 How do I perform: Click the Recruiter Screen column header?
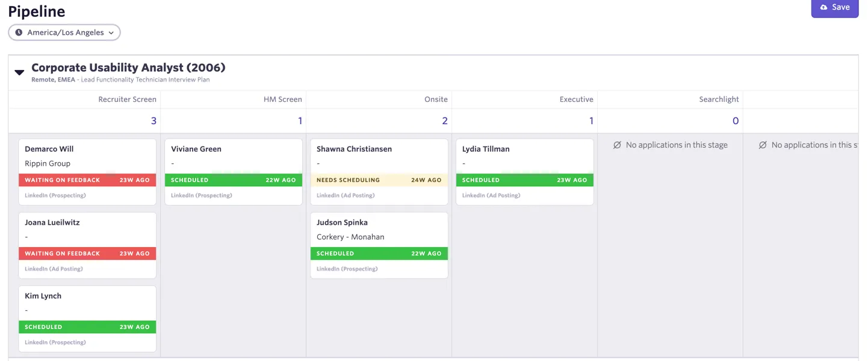pyautogui.click(x=127, y=99)
